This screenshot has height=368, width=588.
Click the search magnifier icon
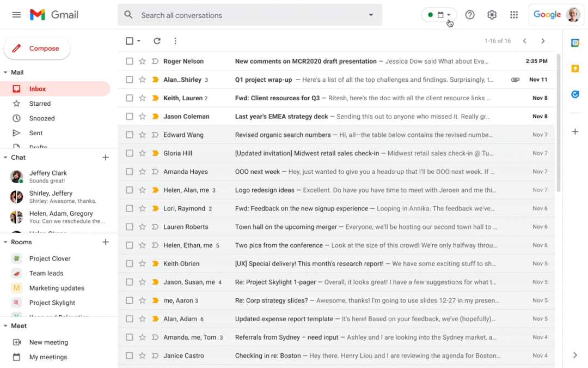pyautogui.click(x=128, y=15)
